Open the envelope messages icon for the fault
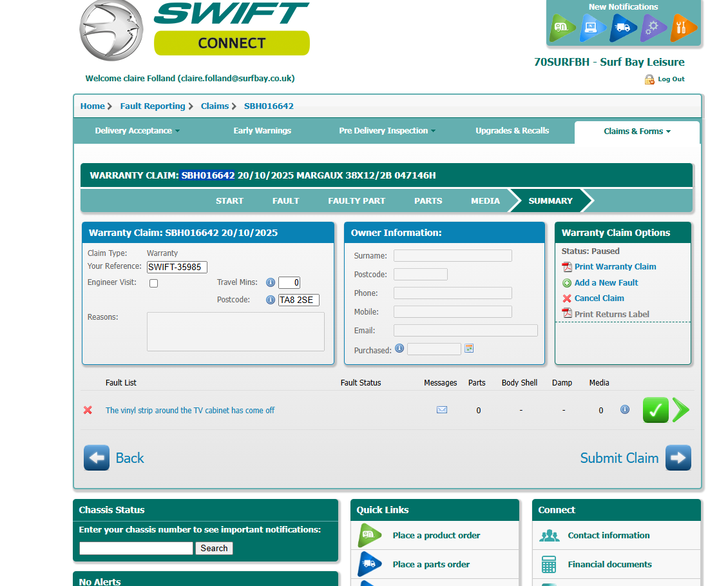 click(x=442, y=410)
